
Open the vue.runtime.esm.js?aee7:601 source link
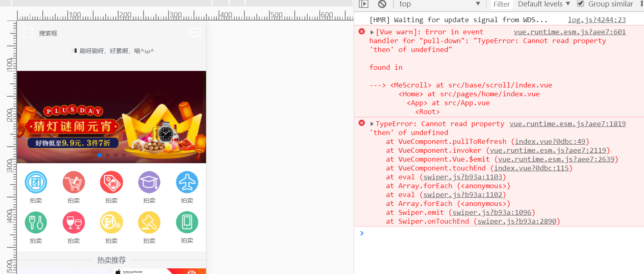(x=570, y=32)
